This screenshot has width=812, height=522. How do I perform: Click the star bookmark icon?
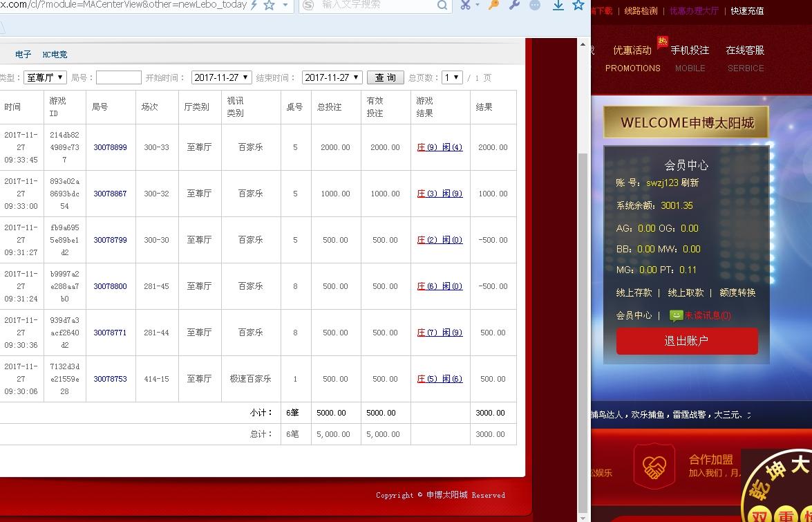coord(578,6)
